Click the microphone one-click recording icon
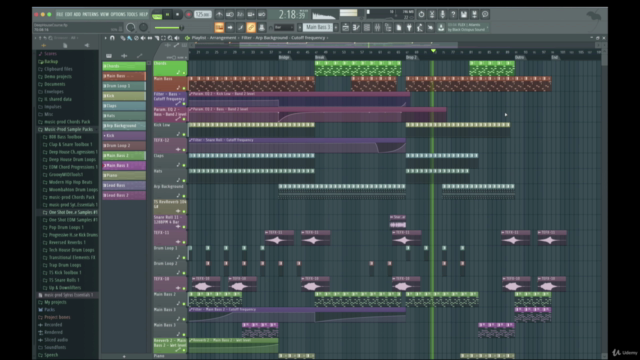 click(x=442, y=14)
